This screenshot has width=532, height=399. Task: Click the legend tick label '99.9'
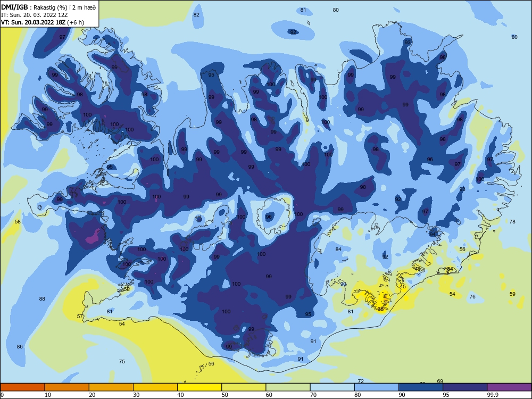coord(492,395)
